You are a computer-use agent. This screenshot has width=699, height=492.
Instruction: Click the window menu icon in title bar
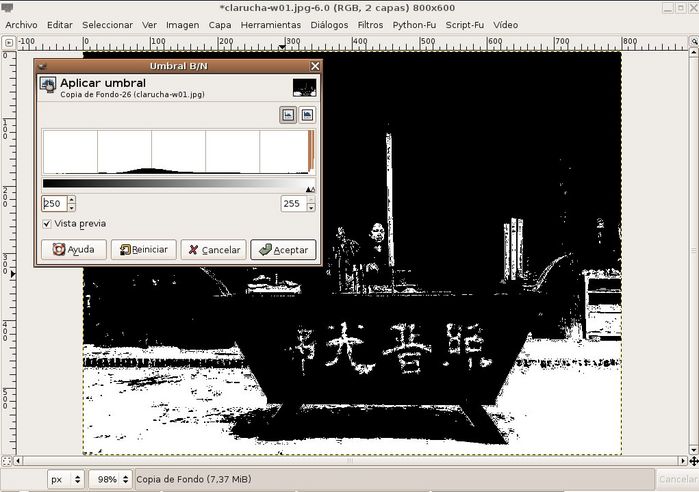coord(7,8)
